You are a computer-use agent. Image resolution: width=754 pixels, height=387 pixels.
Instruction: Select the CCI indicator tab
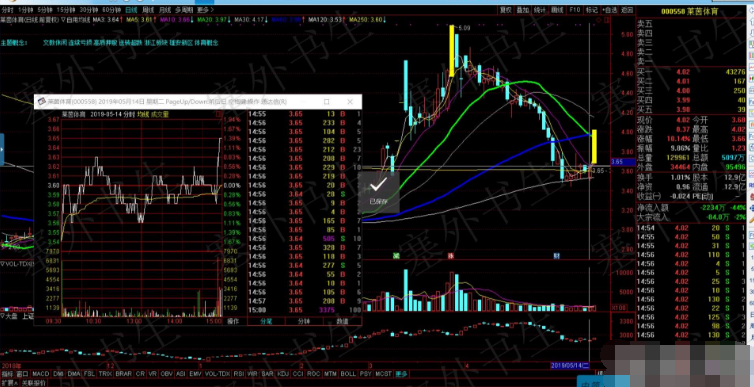pos(298,374)
